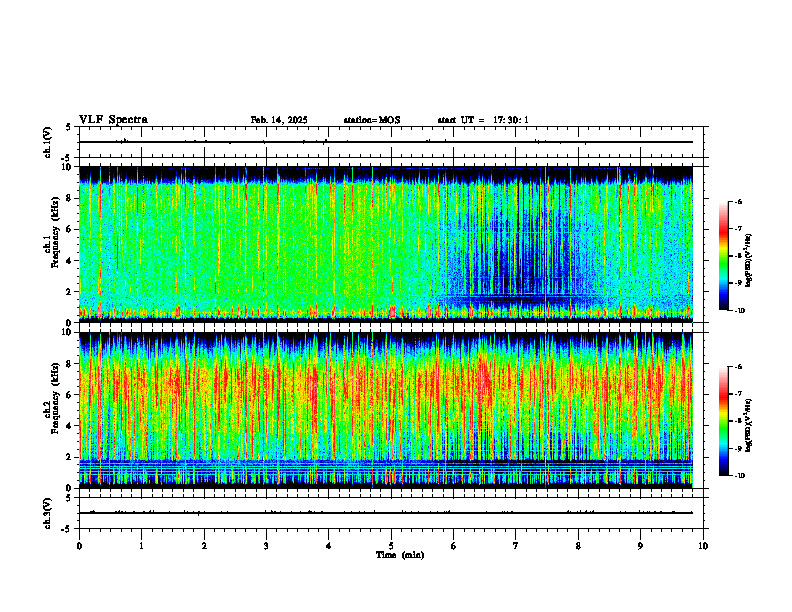Click the "-10" label on ch.1 colorbar
Image resolution: width=792 pixels, height=612 pixels.
pos(740,311)
